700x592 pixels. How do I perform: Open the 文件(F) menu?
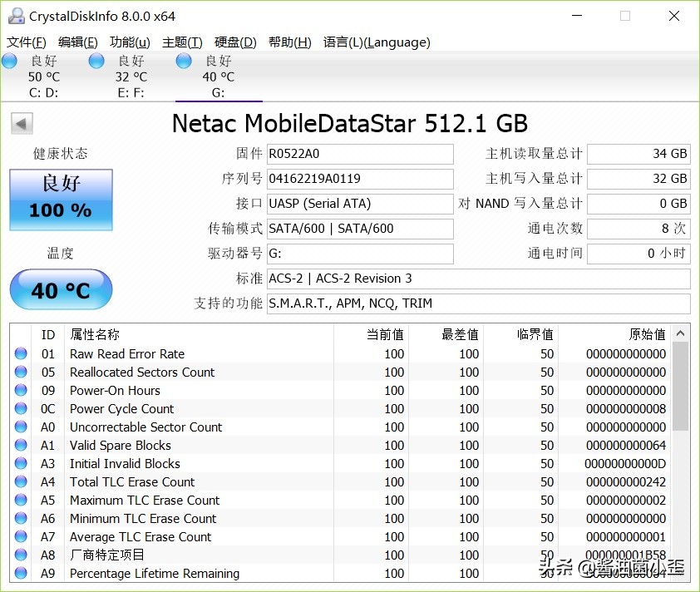click(27, 42)
